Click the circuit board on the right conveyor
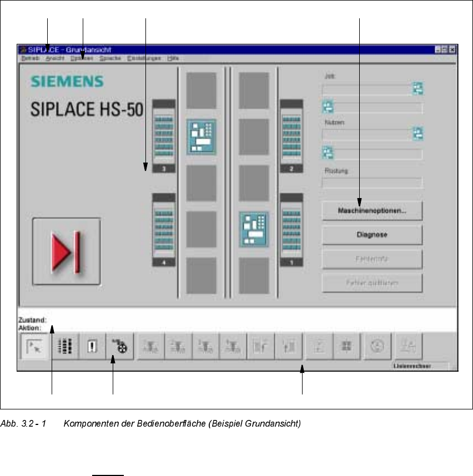 (254, 230)
